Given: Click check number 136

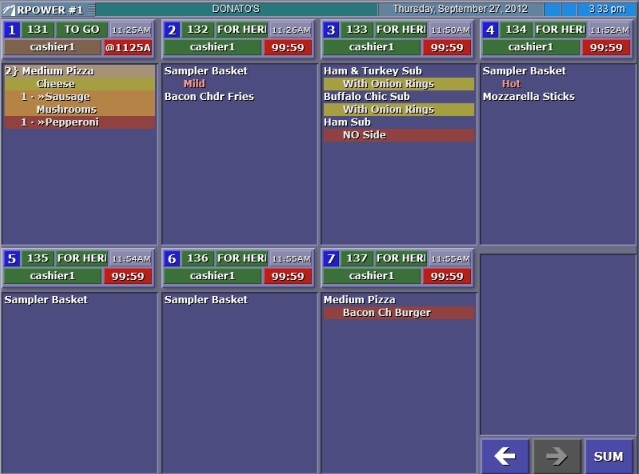Looking at the screenshot, I should coord(197,258).
